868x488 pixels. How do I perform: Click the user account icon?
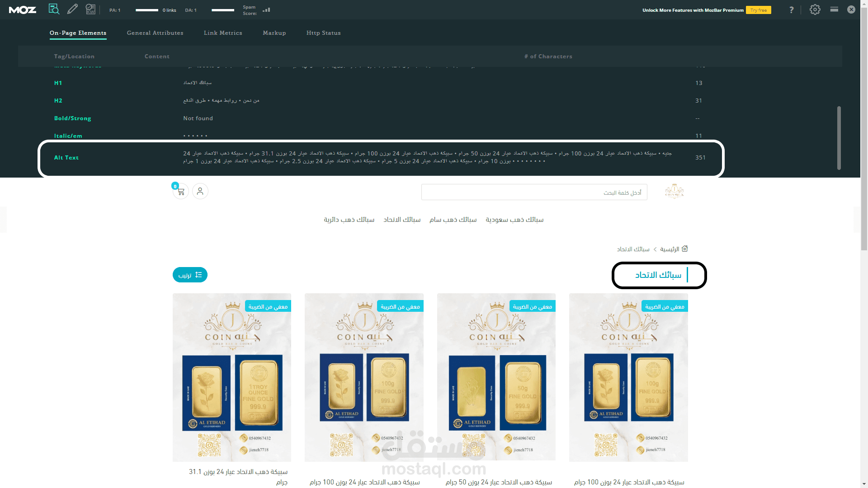point(200,192)
